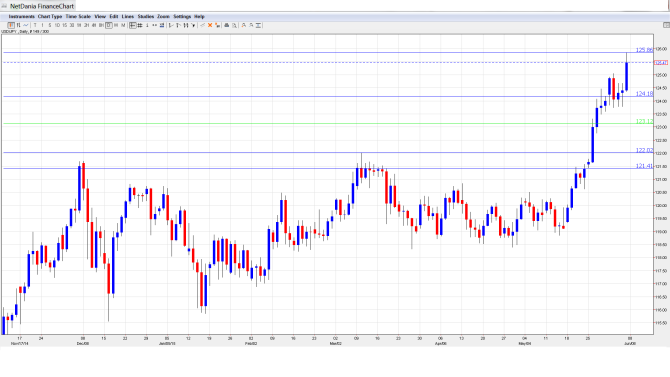
Task: Set time scale to 30 minutes
Action: pos(72,26)
